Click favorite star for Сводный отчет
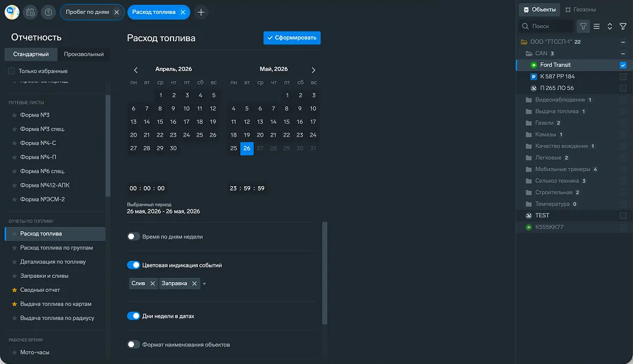 [x=15, y=290]
